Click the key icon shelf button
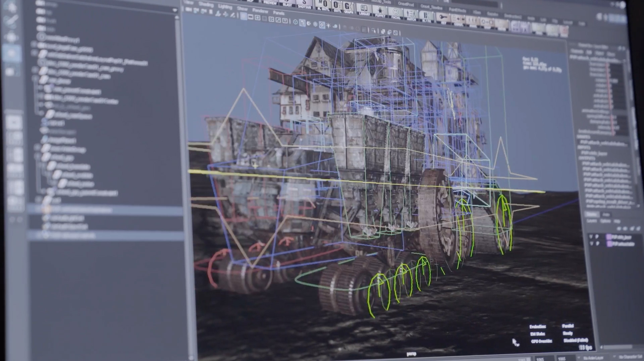This screenshot has width=644, height=361. [x=443, y=18]
